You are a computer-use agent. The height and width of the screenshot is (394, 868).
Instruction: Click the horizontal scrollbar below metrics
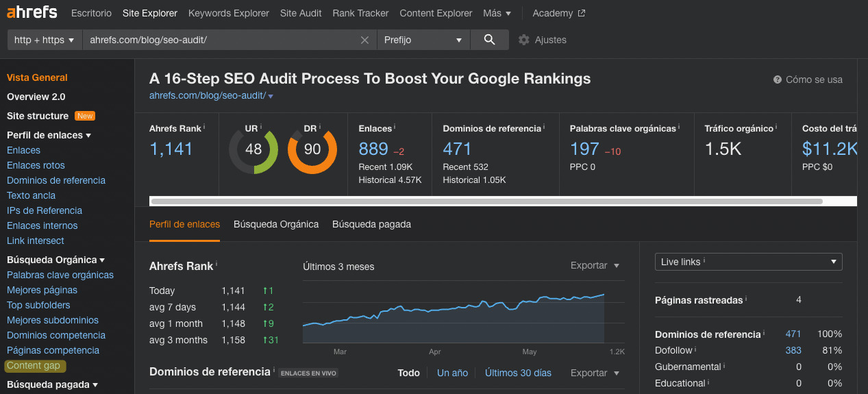point(486,201)
